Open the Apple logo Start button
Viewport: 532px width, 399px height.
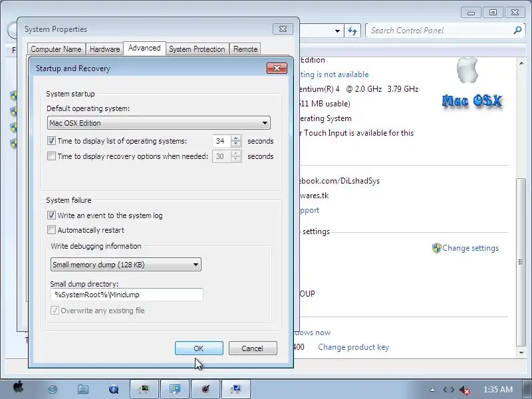pos(19,388)
